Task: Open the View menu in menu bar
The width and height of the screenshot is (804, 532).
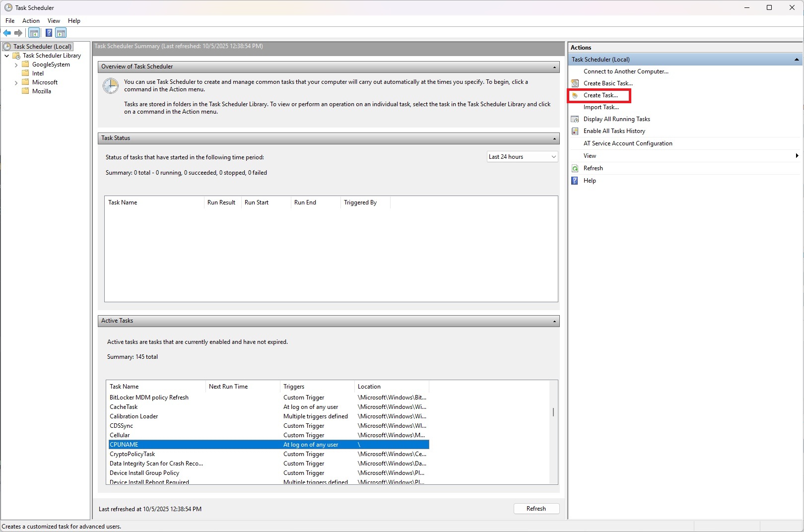Action: click(54, 21)
